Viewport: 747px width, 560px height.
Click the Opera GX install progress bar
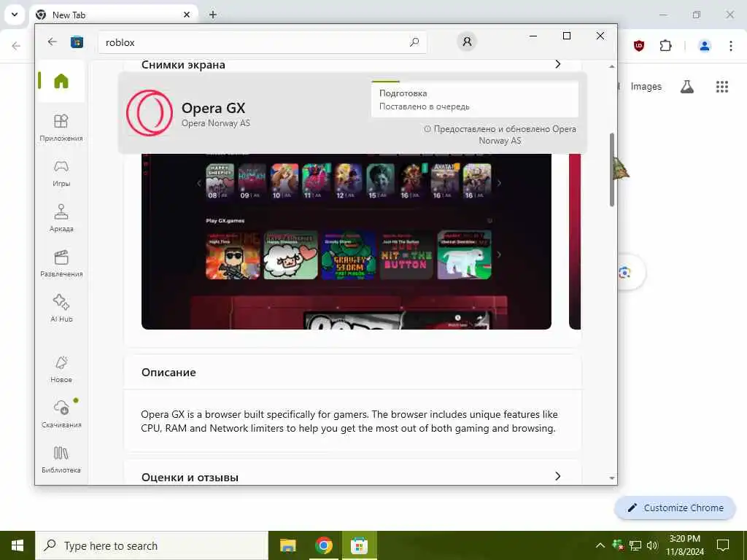click(474, 82)
